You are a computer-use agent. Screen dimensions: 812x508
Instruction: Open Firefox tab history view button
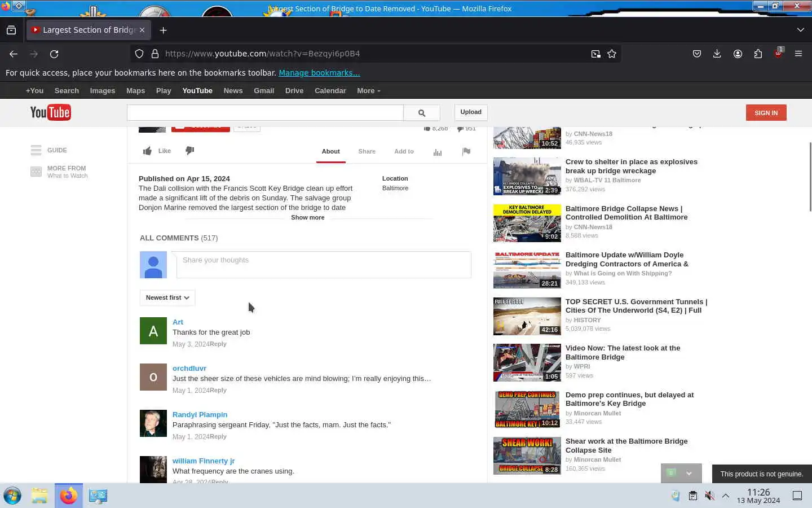pyautogui.click(x=11, y=30)
